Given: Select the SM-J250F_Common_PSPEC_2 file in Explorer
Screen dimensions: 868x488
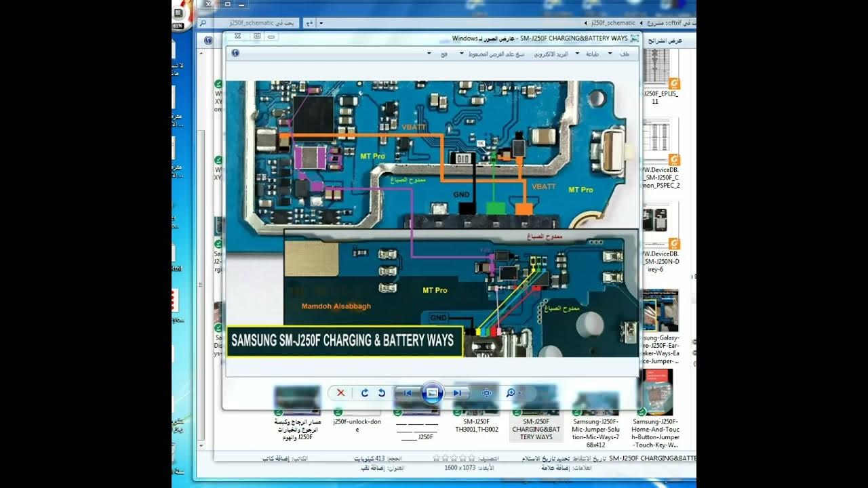Looking at the screenshot, I should 661,177.
